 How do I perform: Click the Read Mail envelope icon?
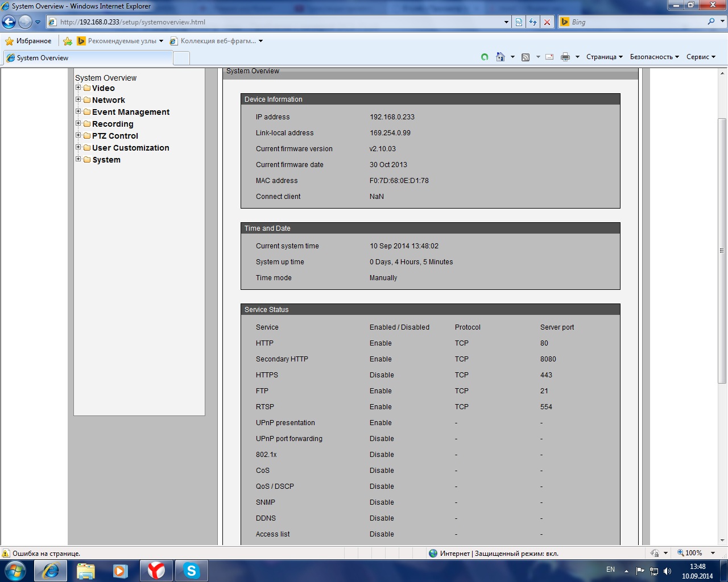549,57
